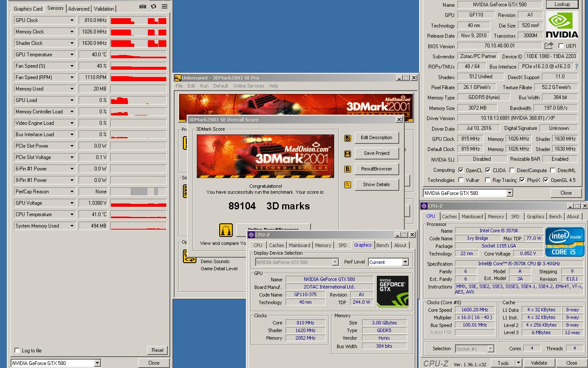Click the GeForce GTX logo in CPU-Z
Screen dimensions: 588x368
392,291
